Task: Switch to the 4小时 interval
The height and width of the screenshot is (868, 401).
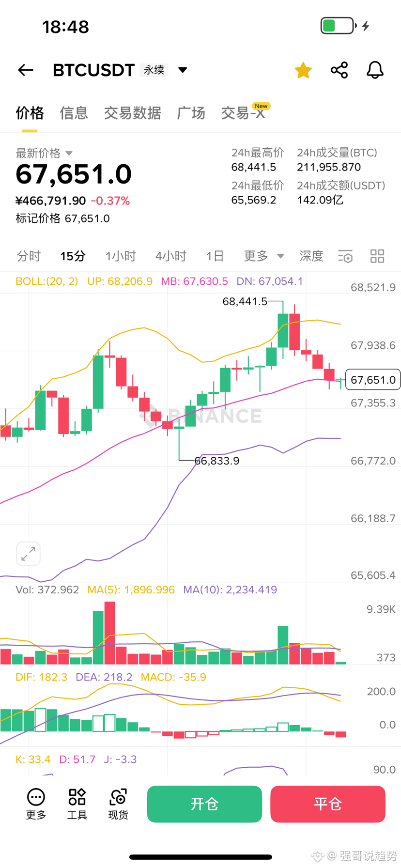Action: (x=170, y=256)
